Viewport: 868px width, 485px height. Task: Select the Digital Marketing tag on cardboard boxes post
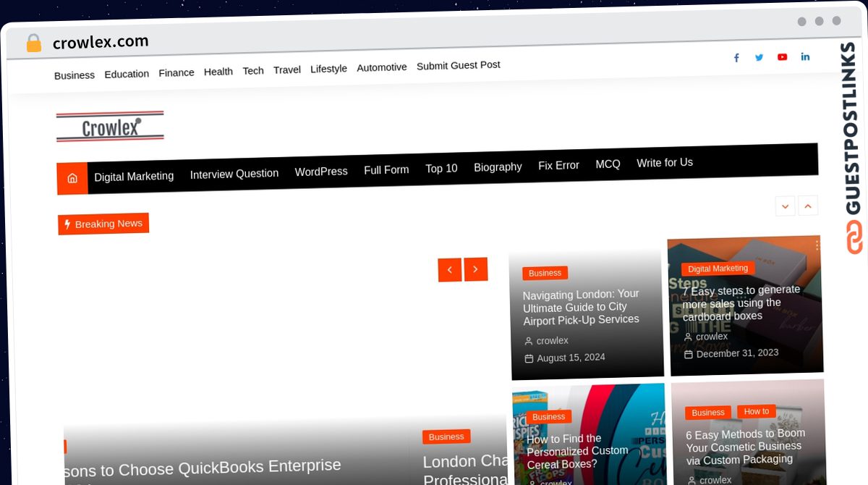(x=718, y=269)
